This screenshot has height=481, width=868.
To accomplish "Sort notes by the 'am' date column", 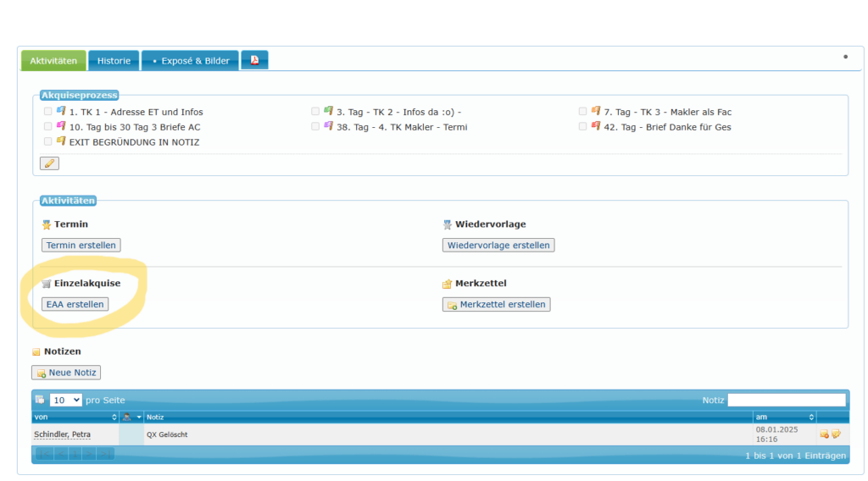I will tap(784, 417).
